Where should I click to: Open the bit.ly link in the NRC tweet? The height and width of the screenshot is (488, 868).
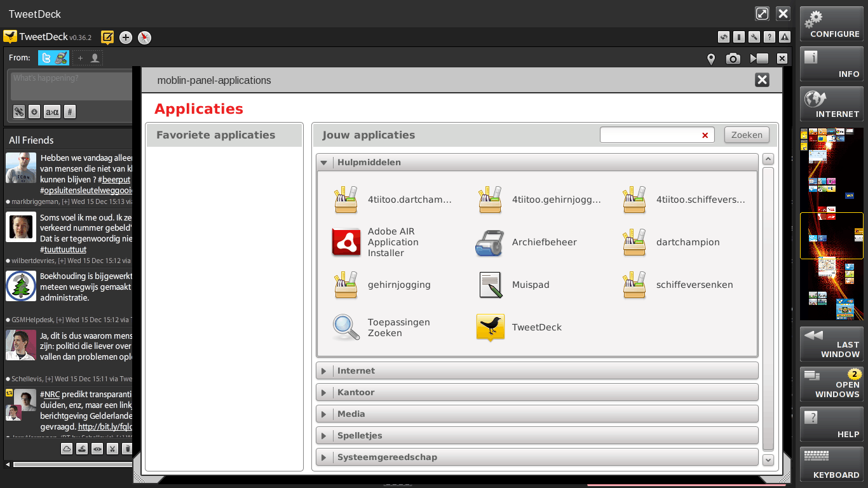105,427
